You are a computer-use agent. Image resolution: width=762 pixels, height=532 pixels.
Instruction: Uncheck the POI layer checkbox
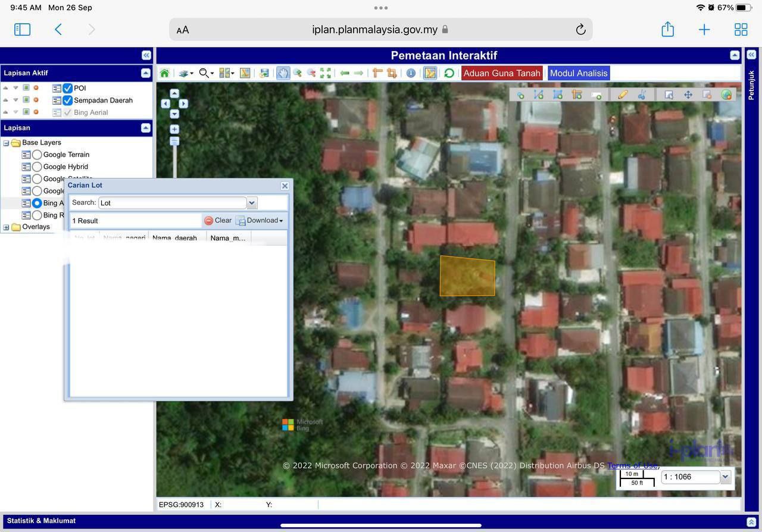point(68,88)
